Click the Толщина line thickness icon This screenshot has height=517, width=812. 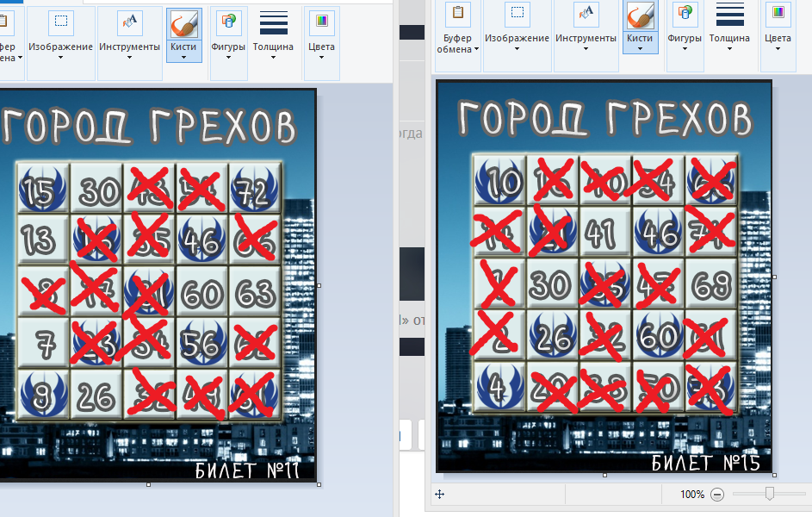[274, 22]
